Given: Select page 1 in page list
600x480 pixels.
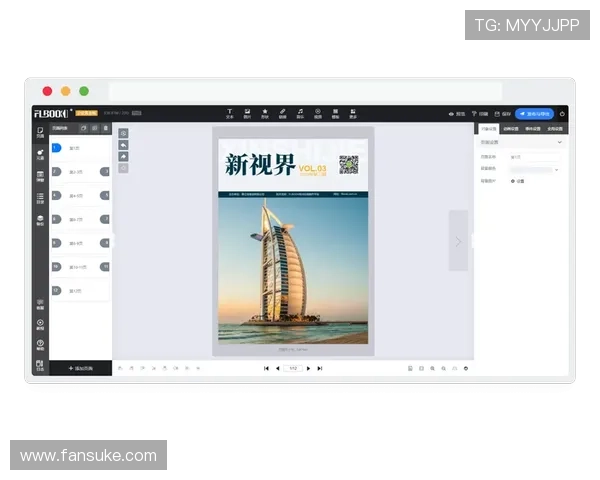Looking at the screenshot, I should (x=80, y=148).
